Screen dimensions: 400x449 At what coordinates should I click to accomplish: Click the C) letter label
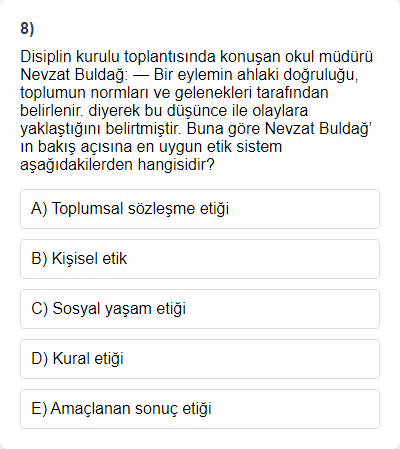(x=40, y=309)
